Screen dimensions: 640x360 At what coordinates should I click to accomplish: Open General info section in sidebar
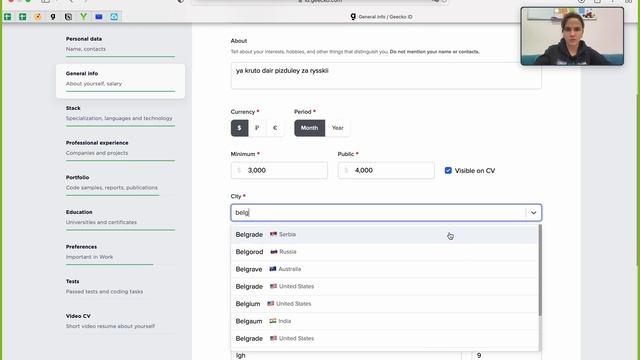pos(120,81)
